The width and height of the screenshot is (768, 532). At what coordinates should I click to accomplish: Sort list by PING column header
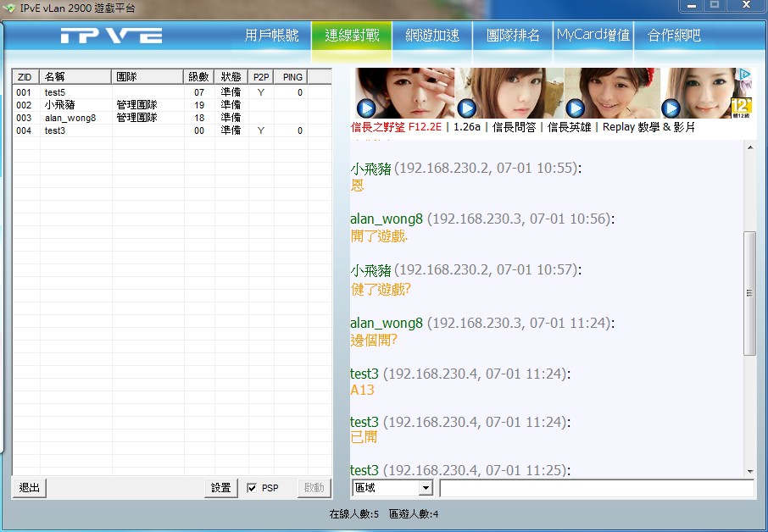tap(291, 77)
